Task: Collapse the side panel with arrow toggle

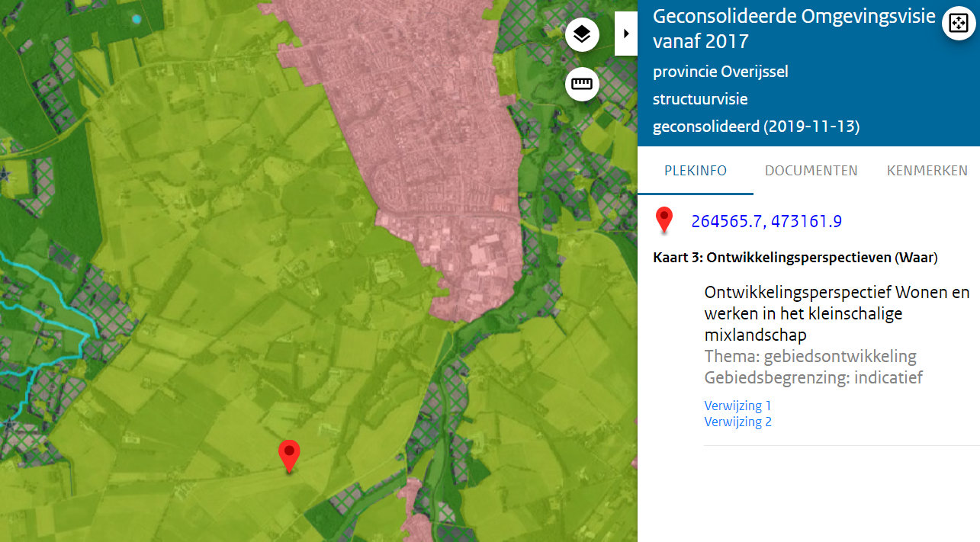Action: pos(625,34)
